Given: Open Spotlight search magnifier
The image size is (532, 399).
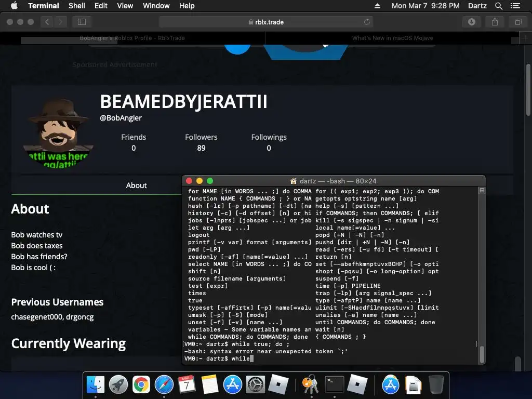Looking at the screenshot, I should click(x=498, y=6).
